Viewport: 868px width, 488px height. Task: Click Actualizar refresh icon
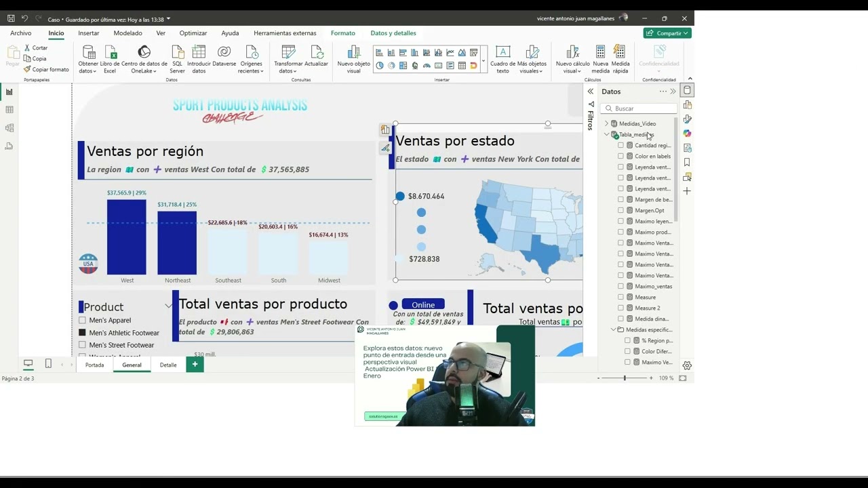316,57
